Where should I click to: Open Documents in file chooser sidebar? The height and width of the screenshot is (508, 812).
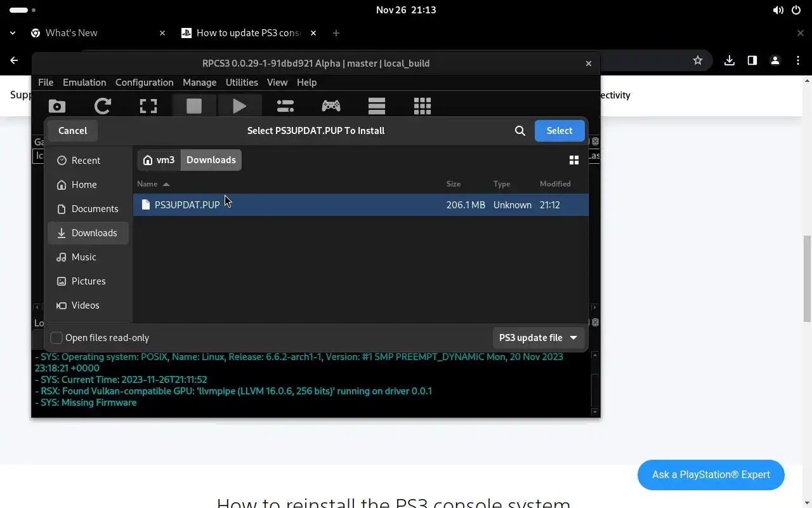coord(89,209)
